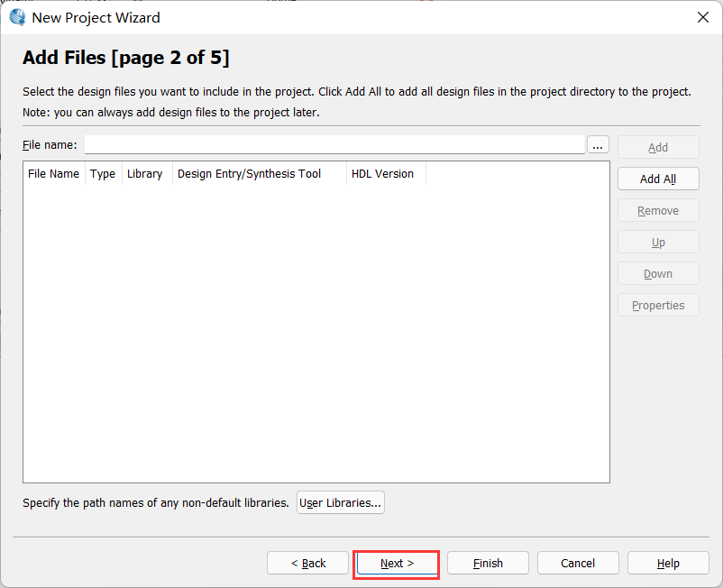Click the Add All button
The height and width of the screenshot is (588, 723).
658,179
